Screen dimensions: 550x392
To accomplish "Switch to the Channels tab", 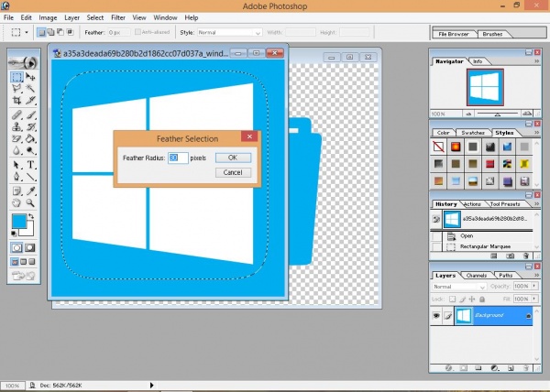I will [477, 275].
